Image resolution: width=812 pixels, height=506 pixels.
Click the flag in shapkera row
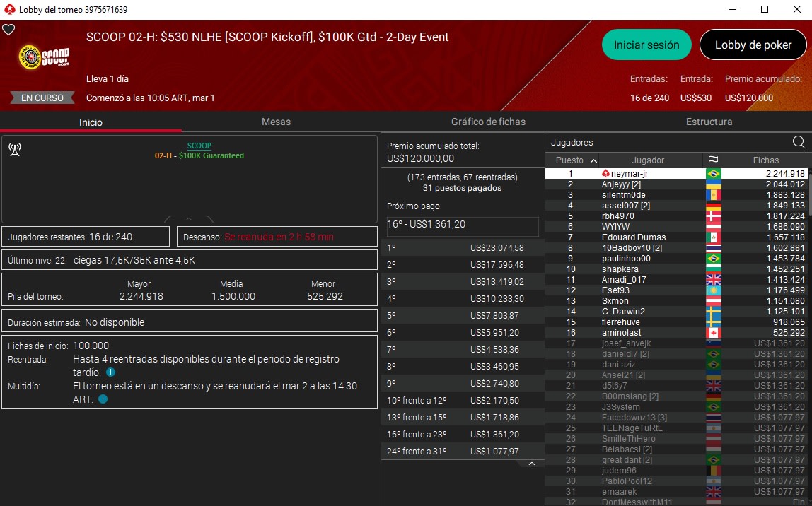pyautogui.click(x=713, y=269)
